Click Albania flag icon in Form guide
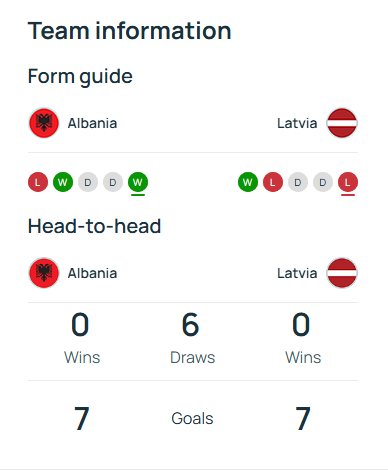The image size is (388, 471). coord(44,123)
